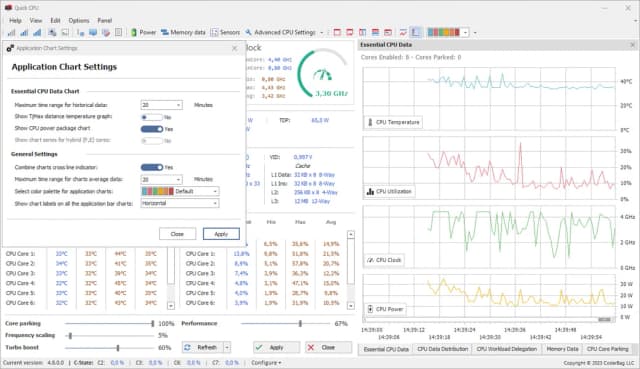Image resolution: width=640 pixels, height=369 pixels.
Task: Click the green speedometer clock gauge
Action: pos(322,73)
